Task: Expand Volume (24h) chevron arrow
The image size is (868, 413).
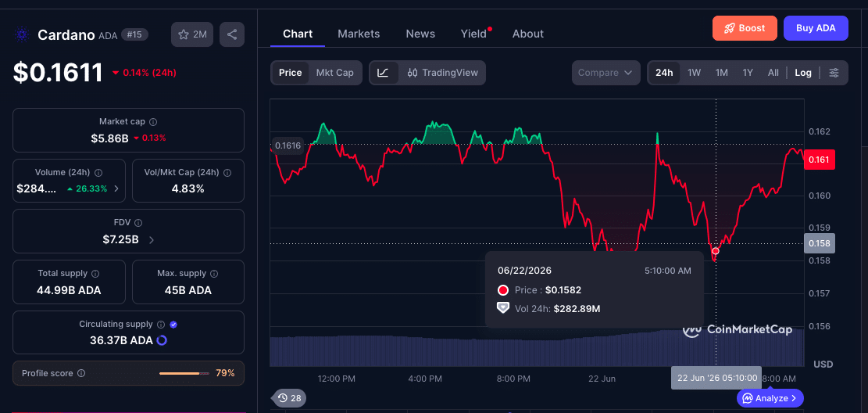Action: [116, 189]
